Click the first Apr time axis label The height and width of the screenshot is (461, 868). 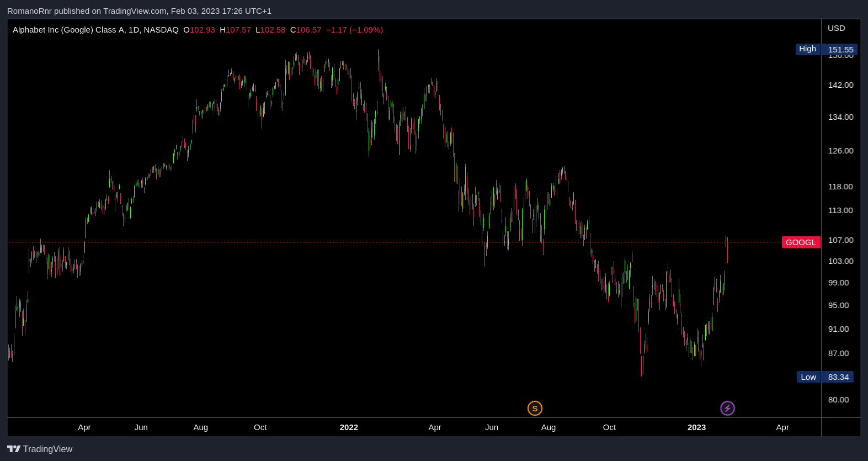coord(84,427)
